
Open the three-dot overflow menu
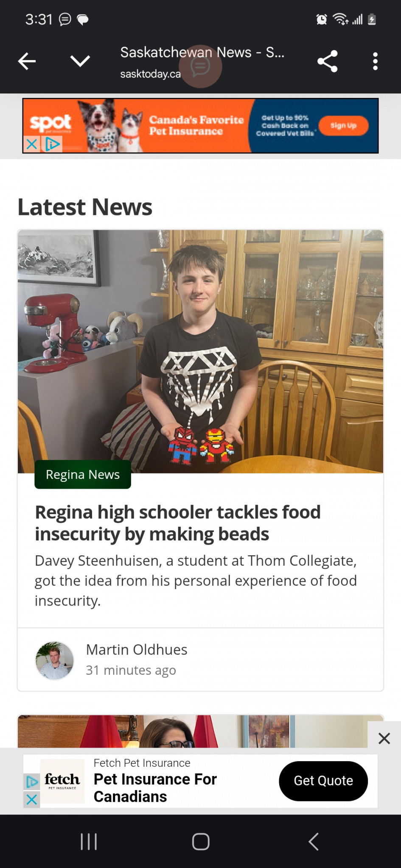coord(375,61)
